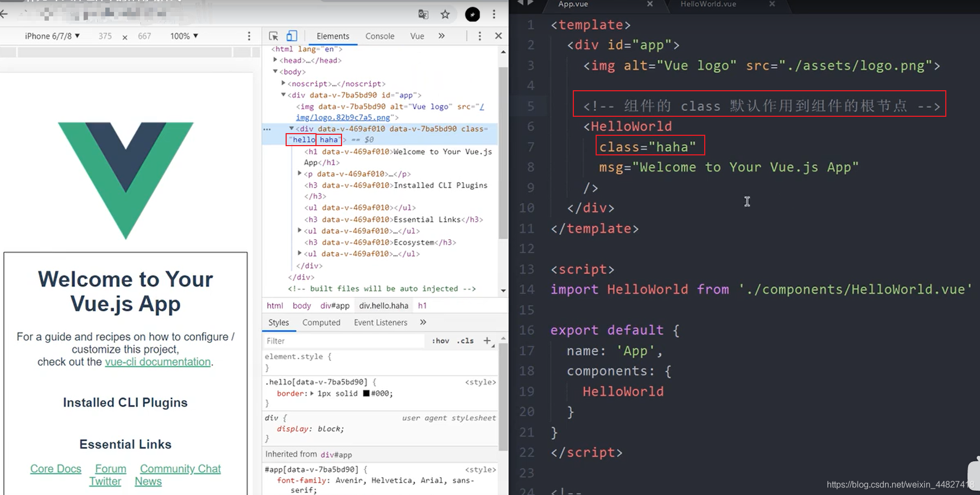Edit the device width 375 field
The height and width of the screenshot is (495, 980).
coord(105,36)
